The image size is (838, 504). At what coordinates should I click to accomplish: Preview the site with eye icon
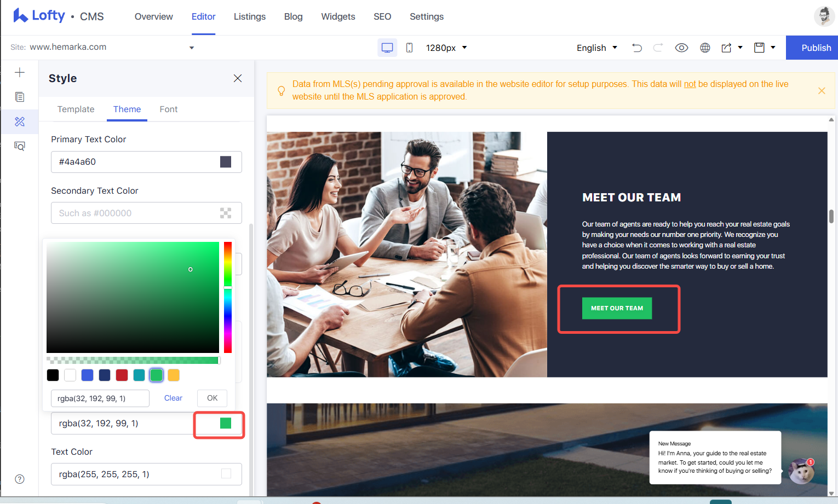[681, 48]
